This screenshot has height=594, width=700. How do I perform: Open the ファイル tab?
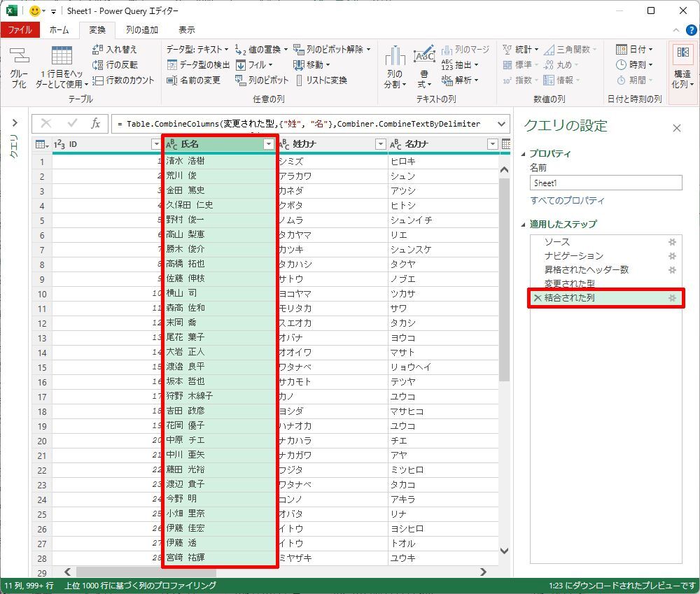[20, 30]
